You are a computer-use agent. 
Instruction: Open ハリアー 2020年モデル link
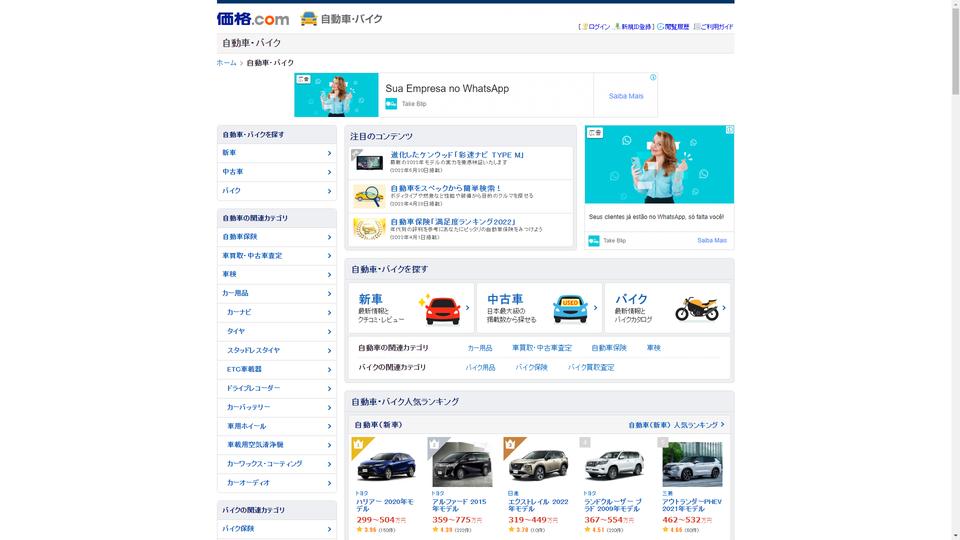tap(385, 505)
